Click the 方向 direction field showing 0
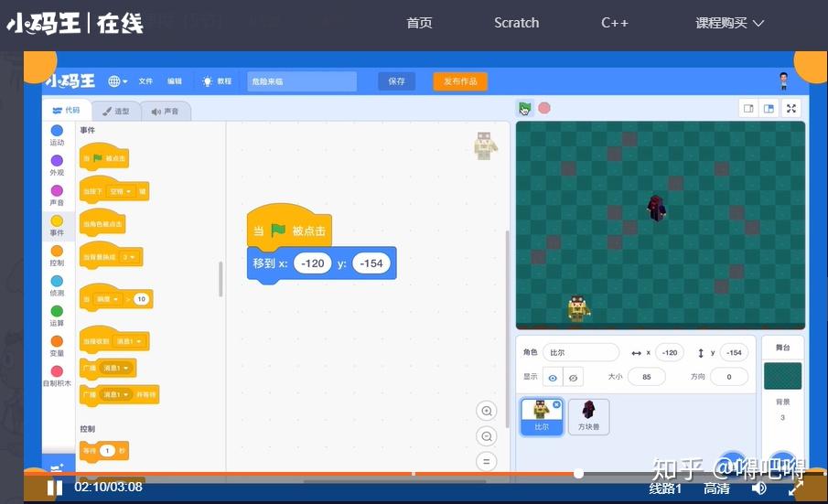Viewport: 828px width, 504px height. click(x=728, y=377)
